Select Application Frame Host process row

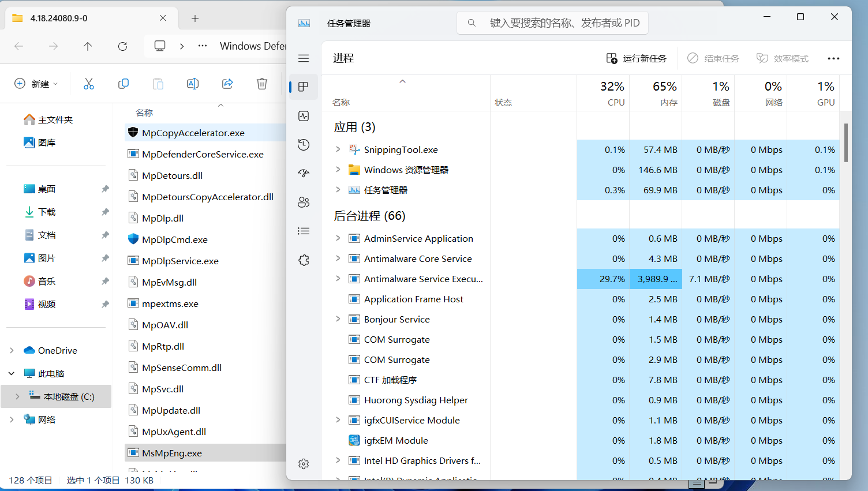(581, 299)
